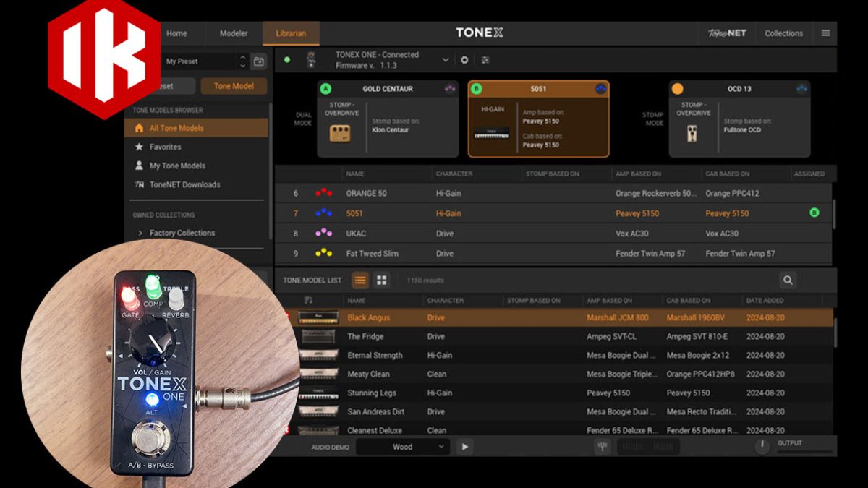Sort tone model list by CHARACTER column

tap(446, 300)
